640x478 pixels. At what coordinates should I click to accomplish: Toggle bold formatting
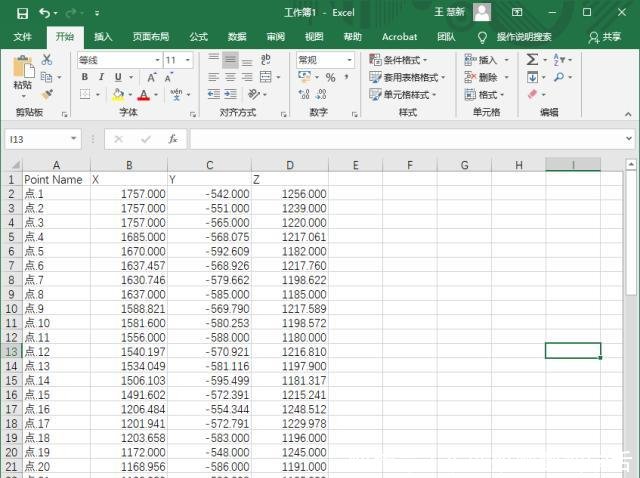point(84,77)
